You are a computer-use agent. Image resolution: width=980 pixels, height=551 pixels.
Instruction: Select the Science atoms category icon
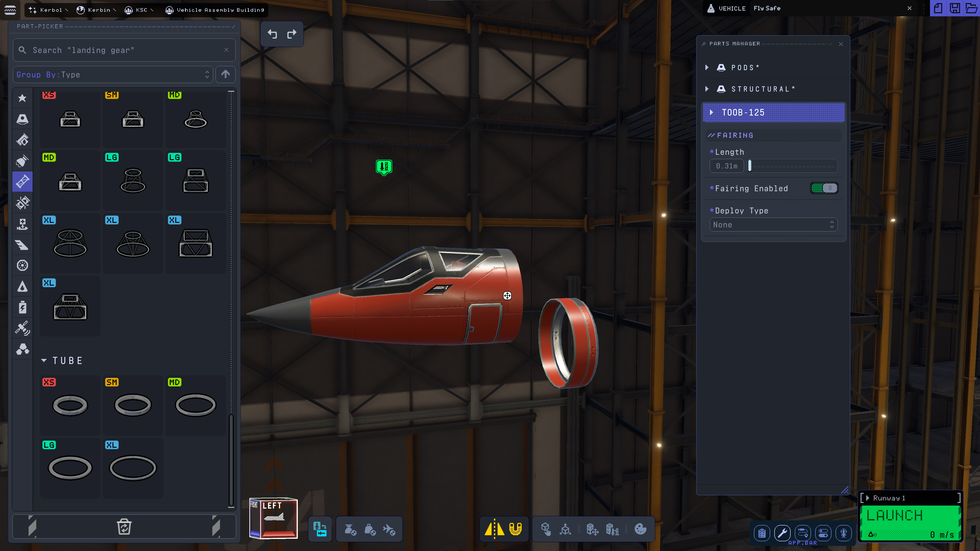[x=22, y=349]
